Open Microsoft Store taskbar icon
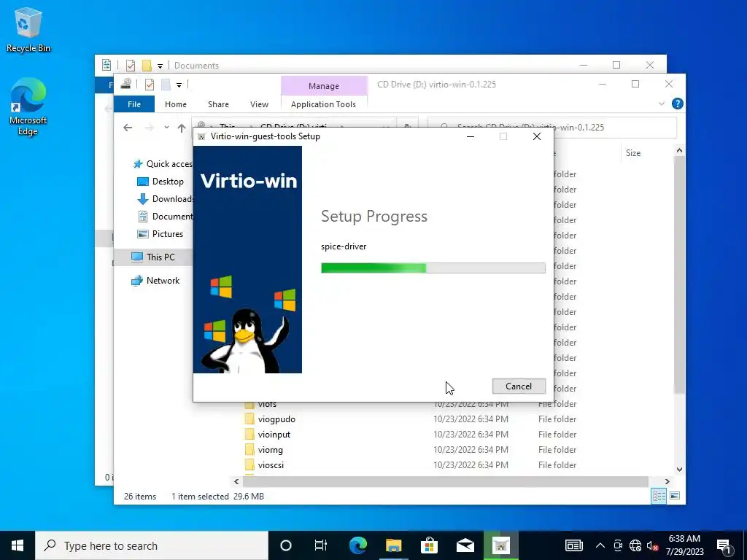Image resolution: width=747 pixels, height=560 pixels. (x=429, y=545)
